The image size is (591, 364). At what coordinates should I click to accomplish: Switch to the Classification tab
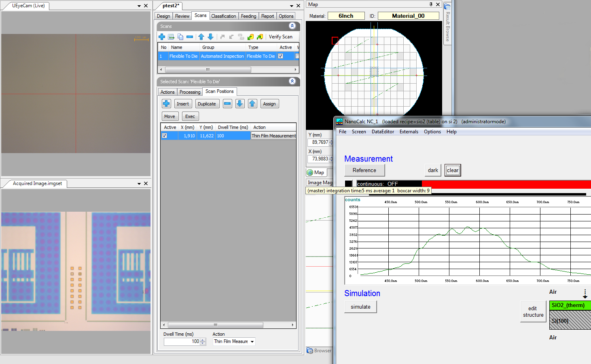tap(223, 16)
